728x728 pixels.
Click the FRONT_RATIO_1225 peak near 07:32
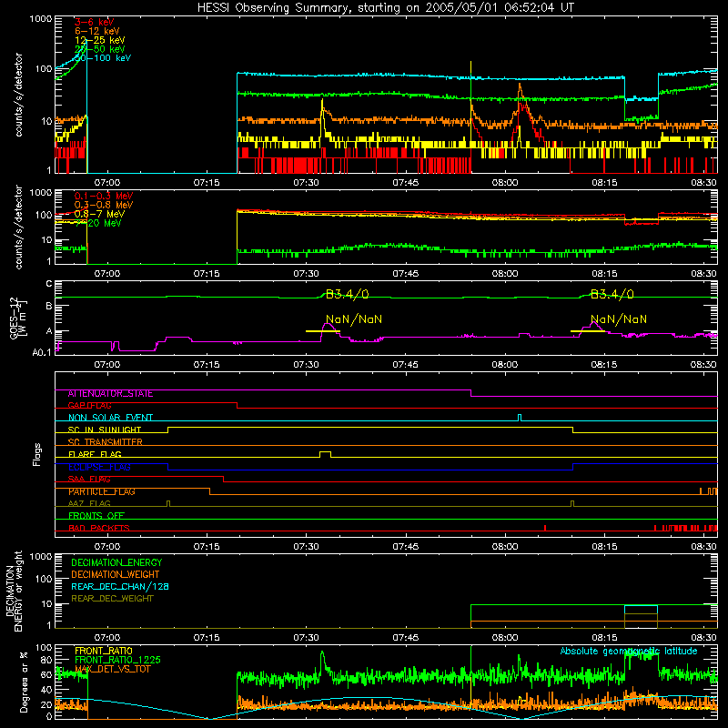[322, 654]
